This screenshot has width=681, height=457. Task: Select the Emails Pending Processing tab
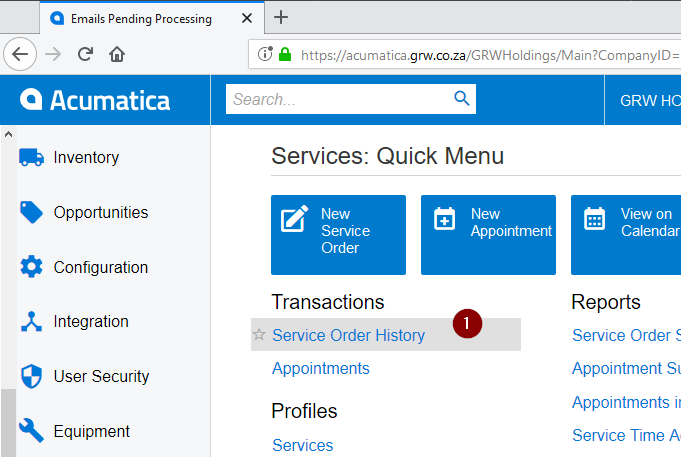coord(140,18)
